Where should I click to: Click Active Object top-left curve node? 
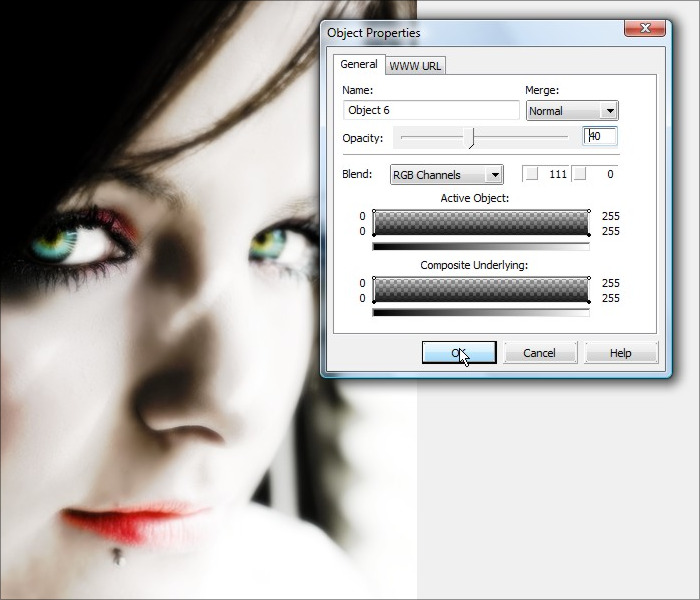374,211
